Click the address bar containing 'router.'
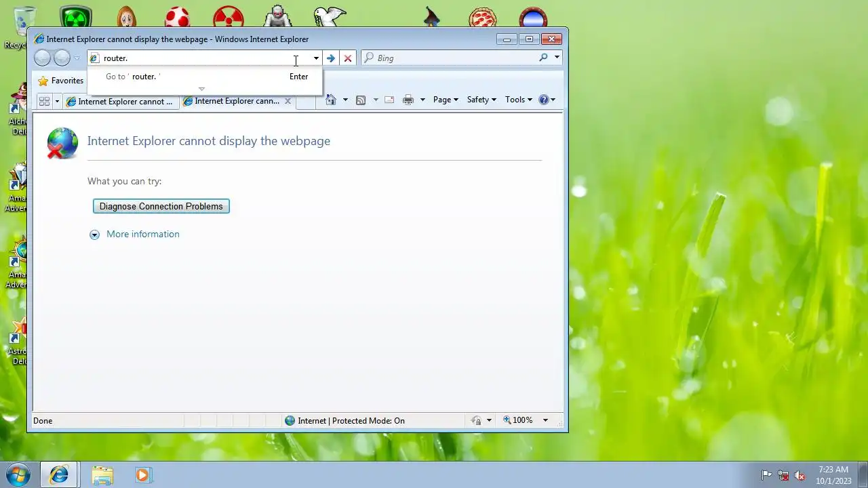Screen dimensions: 868x488 pyautogui.click(x=200, y=58)
